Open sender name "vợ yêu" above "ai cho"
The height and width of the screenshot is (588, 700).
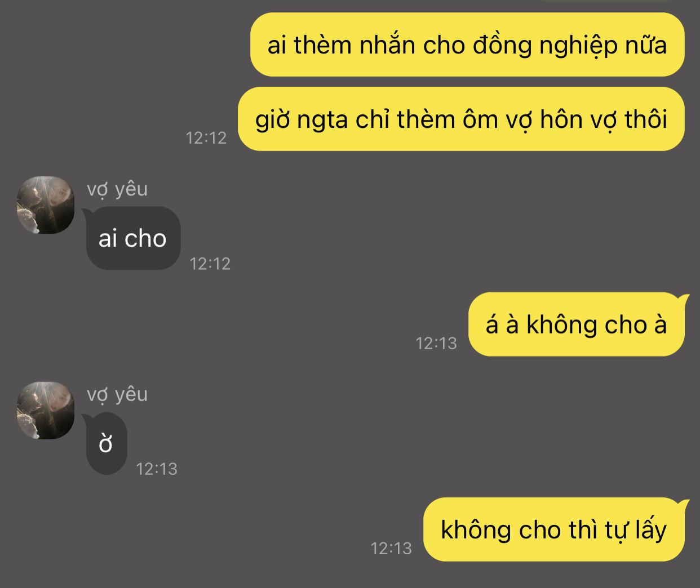coord(117,189)
